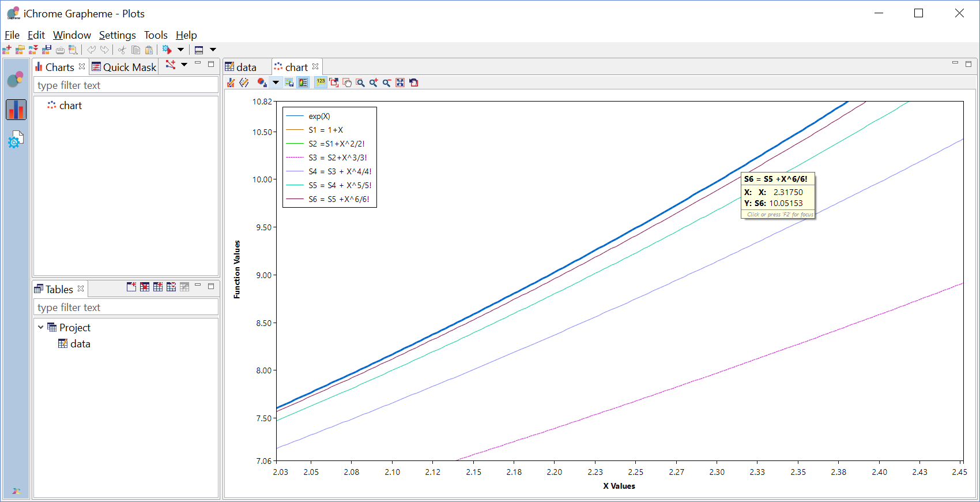Close the Charts panel tab
The width and height of the screenshot is (980, 502).
pyautogui.click(x=82, y=66)
